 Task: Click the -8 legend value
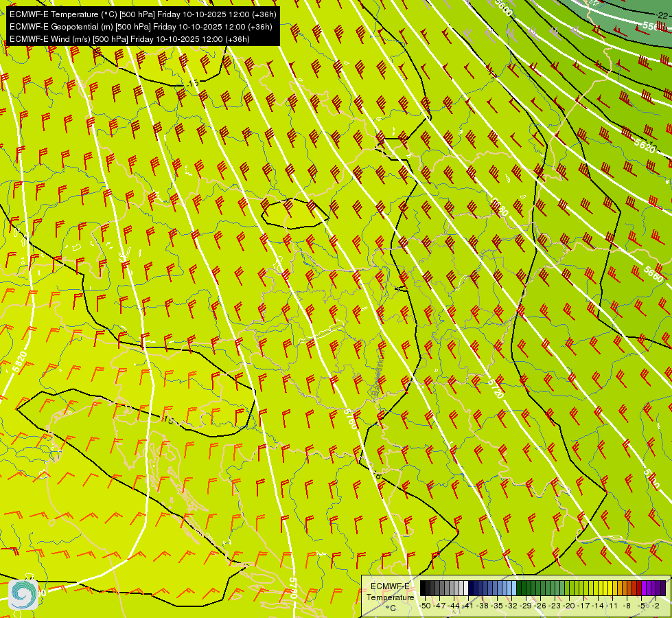627,606
